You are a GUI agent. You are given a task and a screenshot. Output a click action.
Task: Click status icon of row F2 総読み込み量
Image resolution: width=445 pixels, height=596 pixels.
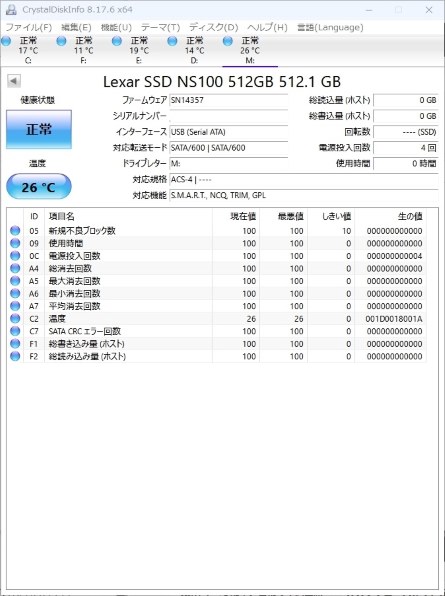[x=15, y=356]
